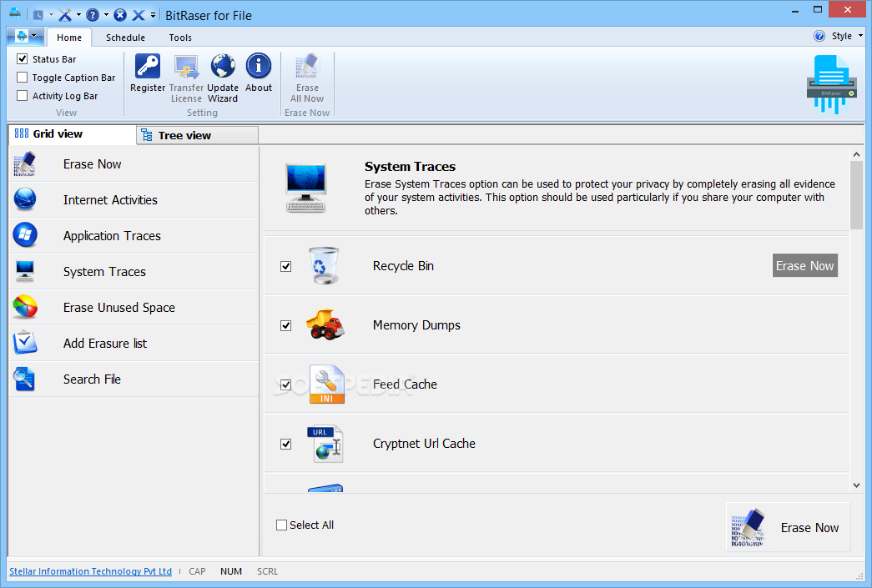Image resolution: width=872 pixels, height=588 pixels.
Task: Open Update Wizard globe icon
Action: [x=223, y=66]
